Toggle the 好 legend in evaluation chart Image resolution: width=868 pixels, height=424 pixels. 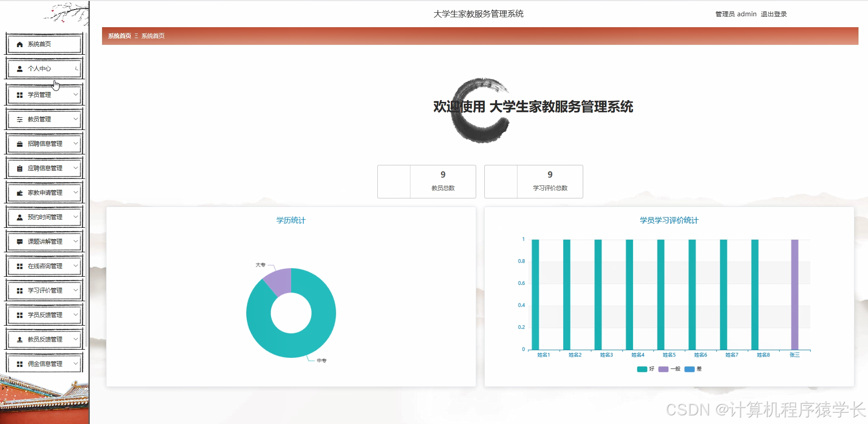point(646,369)
